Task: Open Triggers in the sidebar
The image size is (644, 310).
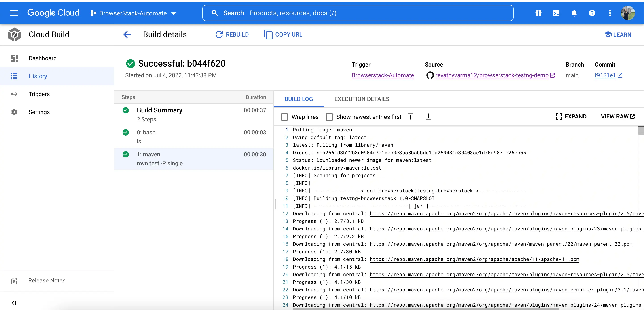Action: pos(39,94)
